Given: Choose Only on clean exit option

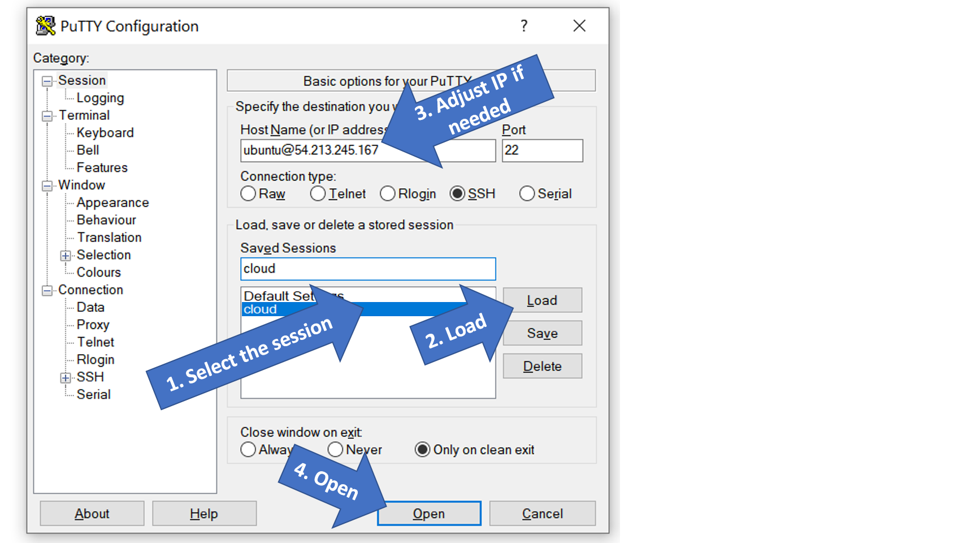Looking at the screenshot, I should pyautogui.click(x=422, y=450).
